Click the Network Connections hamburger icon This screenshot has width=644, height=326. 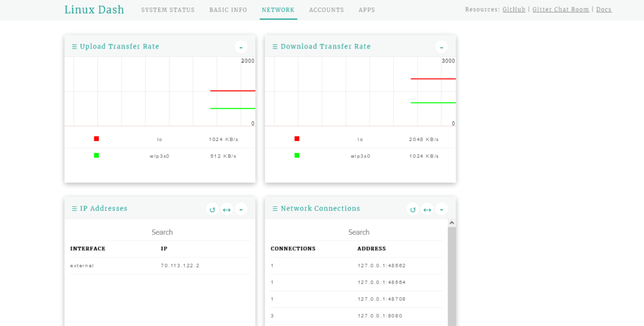pos(275,209)
